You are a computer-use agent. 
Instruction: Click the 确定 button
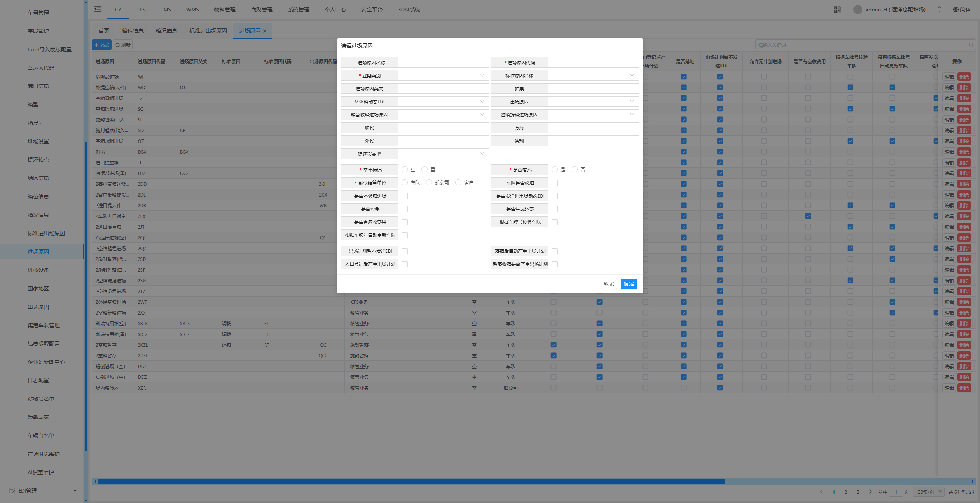628,284
